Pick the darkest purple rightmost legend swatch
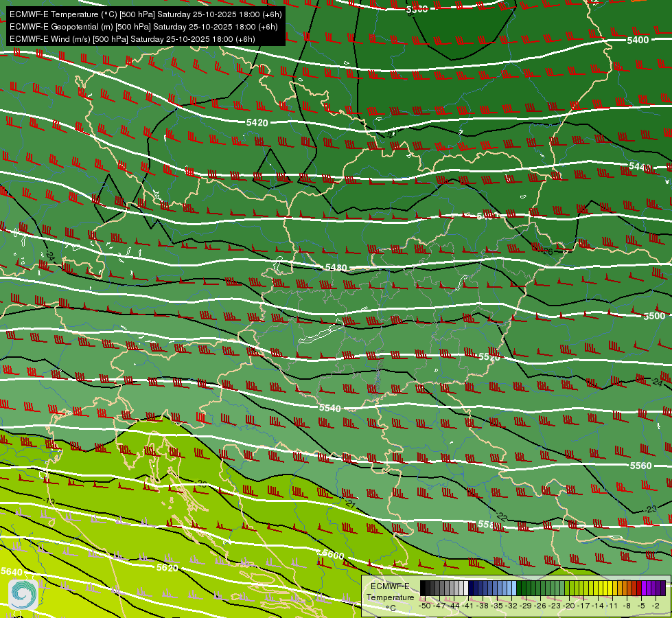The height and width of the screenshot is (618, 672). [663, 588]
